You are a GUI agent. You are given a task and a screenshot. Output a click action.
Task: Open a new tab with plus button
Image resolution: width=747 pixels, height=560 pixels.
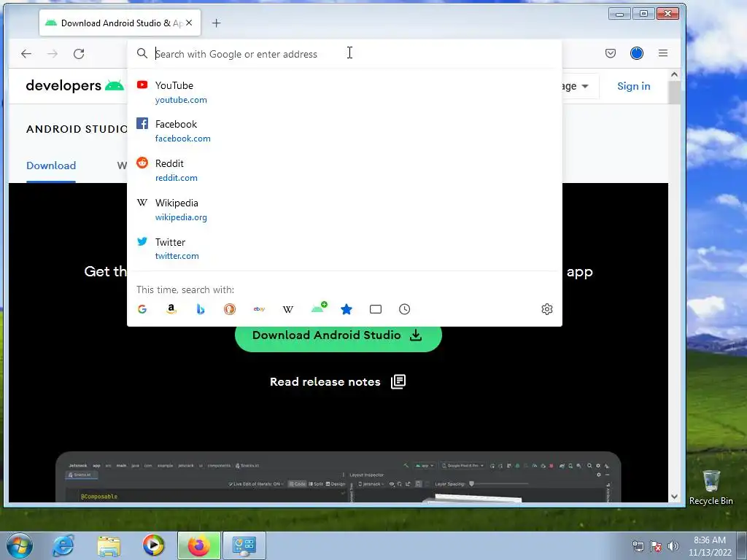tap(216, 23)
